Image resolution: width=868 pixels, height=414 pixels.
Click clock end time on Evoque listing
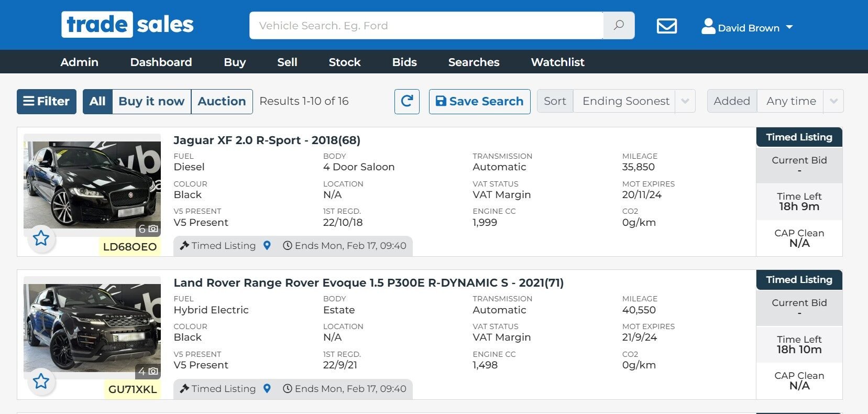pyautogui.click(x=345, y=389)
